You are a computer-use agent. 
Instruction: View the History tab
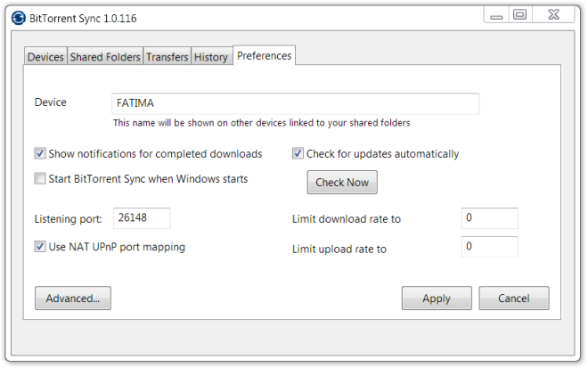[211, 57]
